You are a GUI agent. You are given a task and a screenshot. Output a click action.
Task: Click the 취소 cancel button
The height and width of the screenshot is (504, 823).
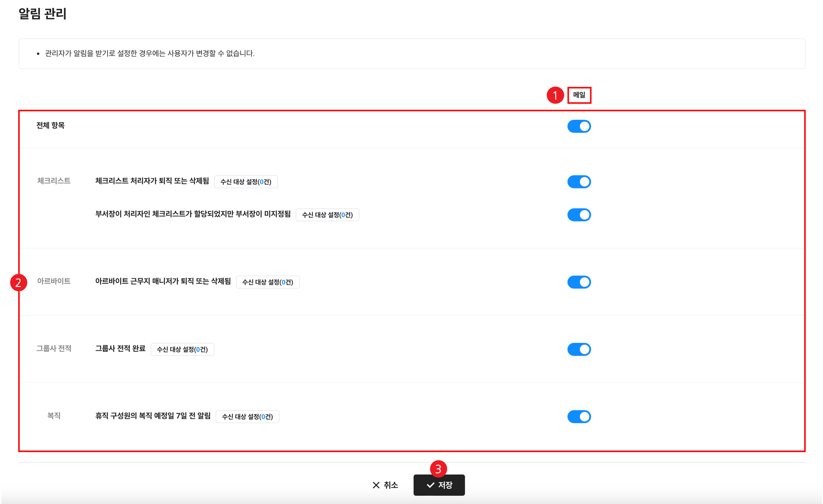(385, 485)
